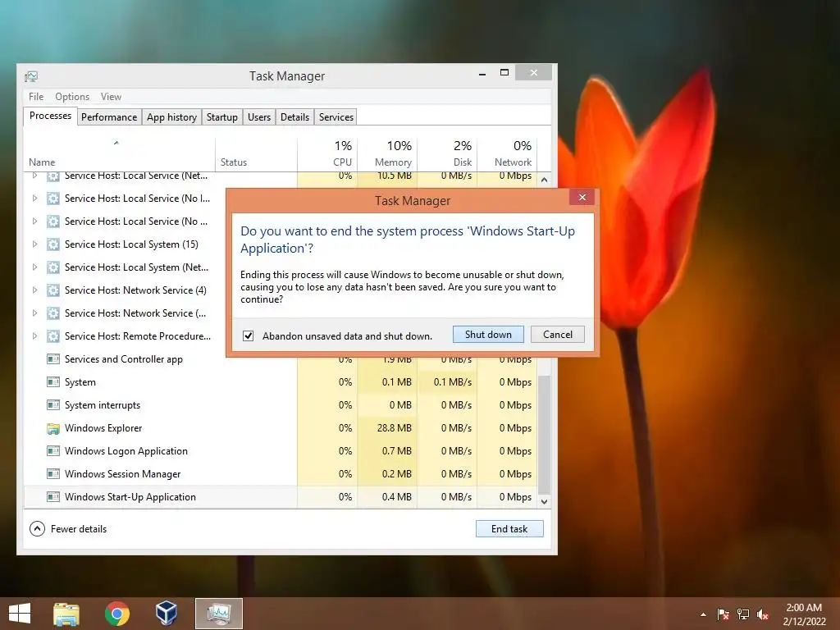Expand Service Host: Local Service (No l... row
The image size is (840, 630).
pyautogui.click(x=34, y=199)
